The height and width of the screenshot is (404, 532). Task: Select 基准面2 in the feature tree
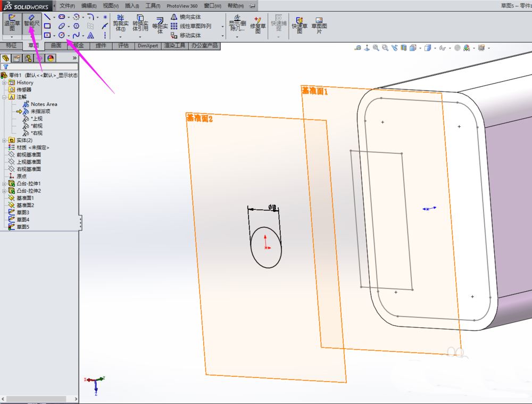click(x=25, y=205)
